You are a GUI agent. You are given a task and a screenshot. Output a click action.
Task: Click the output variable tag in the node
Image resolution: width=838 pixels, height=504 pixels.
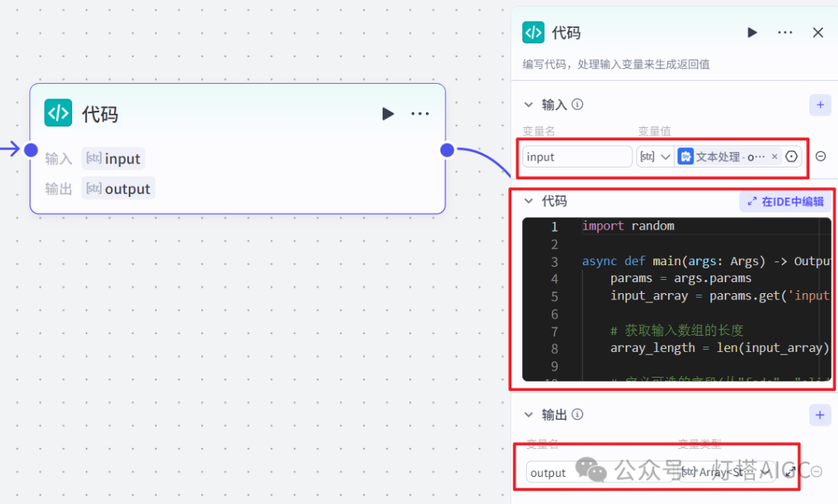118,188
